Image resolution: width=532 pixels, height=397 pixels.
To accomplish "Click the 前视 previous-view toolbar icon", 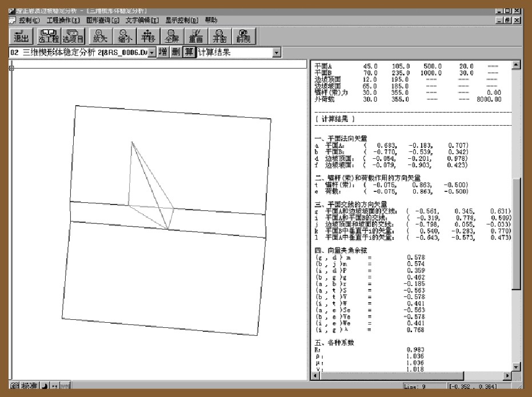I will 243,37.
